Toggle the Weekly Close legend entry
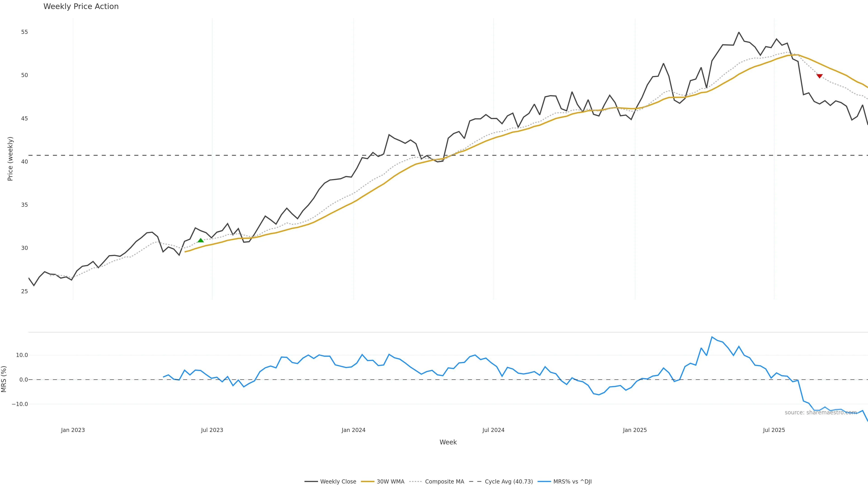This screenshot has height=488, width=868. coord(338,482)
